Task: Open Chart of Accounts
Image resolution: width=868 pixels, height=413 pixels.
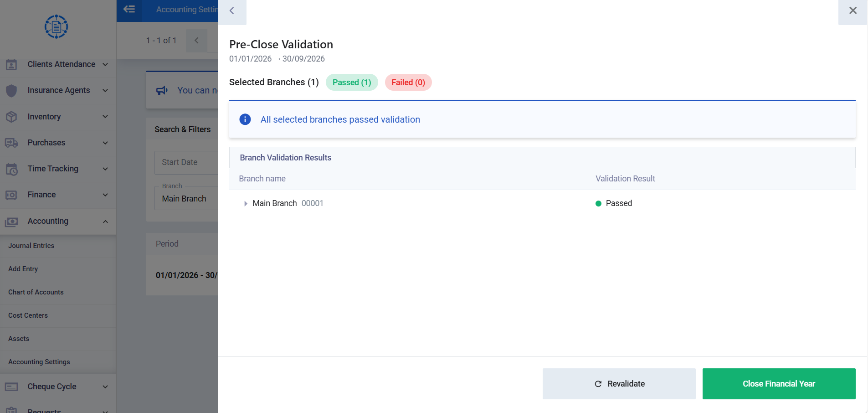Action: click(36, 292)
